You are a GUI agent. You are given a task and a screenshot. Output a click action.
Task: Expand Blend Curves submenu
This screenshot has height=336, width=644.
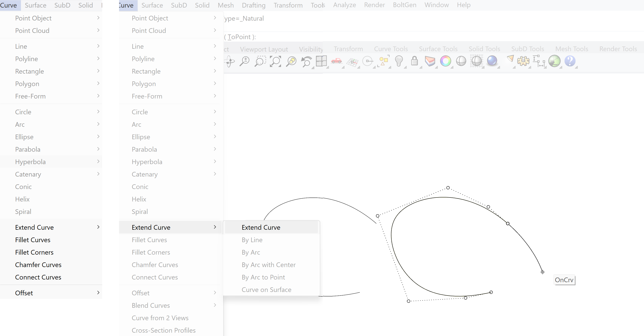click(x=215, y=305)
